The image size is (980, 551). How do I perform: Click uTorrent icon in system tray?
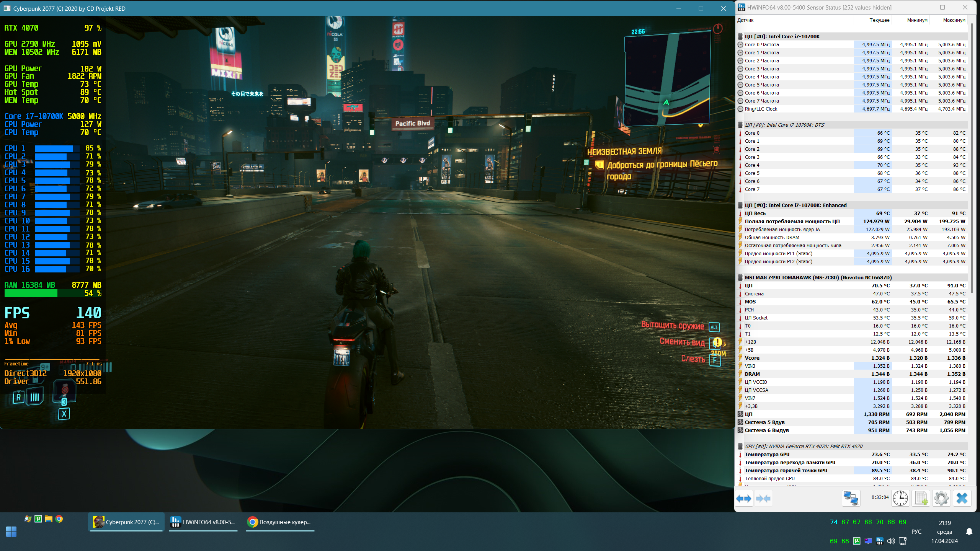pos(857,541)
